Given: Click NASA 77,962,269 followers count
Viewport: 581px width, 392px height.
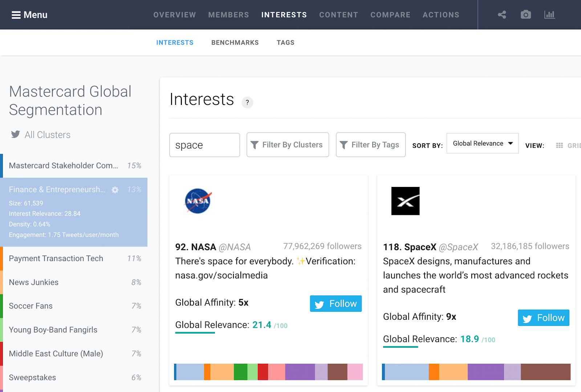Looking at the screenshot, I should coord(322,246).
